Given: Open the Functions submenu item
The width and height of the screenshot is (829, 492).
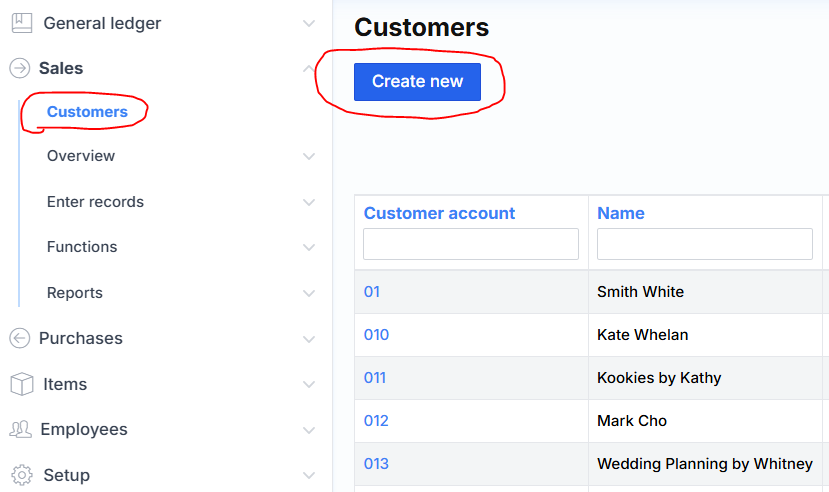Looking at the screenshot, I should [x=82, y=247].
